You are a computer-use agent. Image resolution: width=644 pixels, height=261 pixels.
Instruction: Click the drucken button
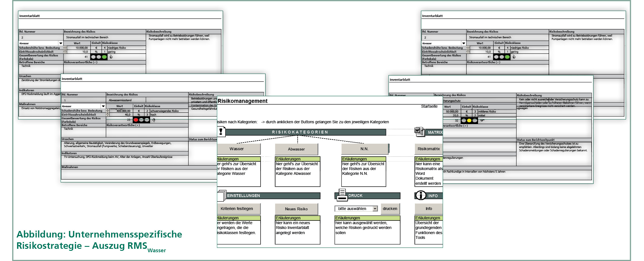[390, 209]
